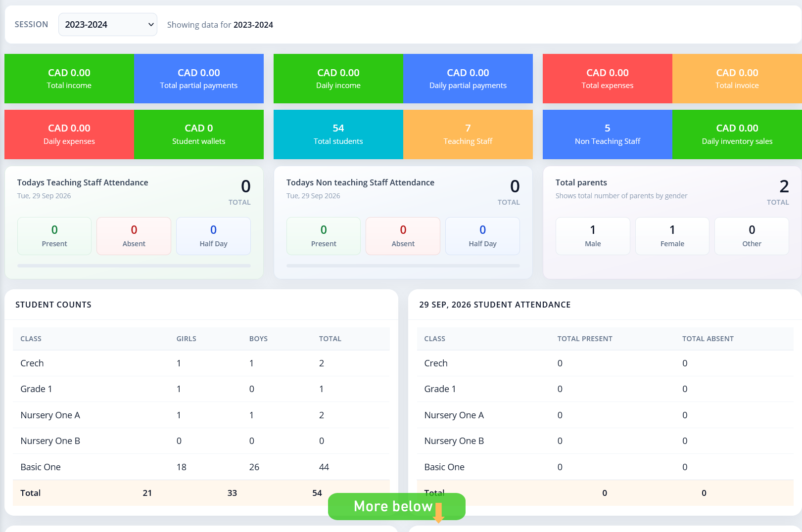Image resolution: width=802 pixels, height=532 pixels.
Task: Click 'Todays Non teaching Staff Attendance' heading
Action: [360, 182]
